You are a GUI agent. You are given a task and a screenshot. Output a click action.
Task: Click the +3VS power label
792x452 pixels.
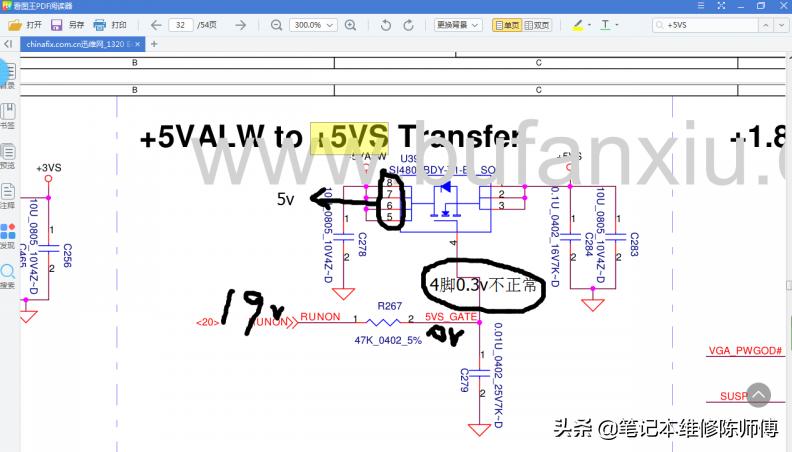tap(48, 168)
